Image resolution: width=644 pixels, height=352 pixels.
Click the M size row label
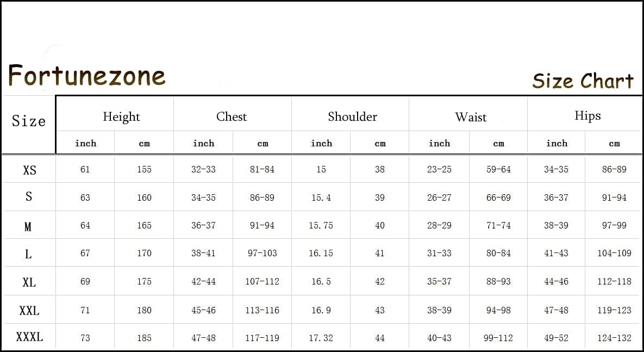28,226
